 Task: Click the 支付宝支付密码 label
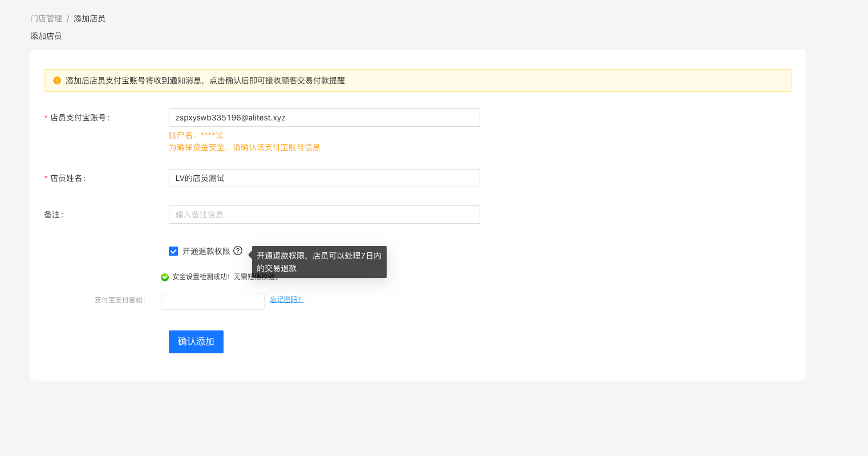(x=120, y=300)
